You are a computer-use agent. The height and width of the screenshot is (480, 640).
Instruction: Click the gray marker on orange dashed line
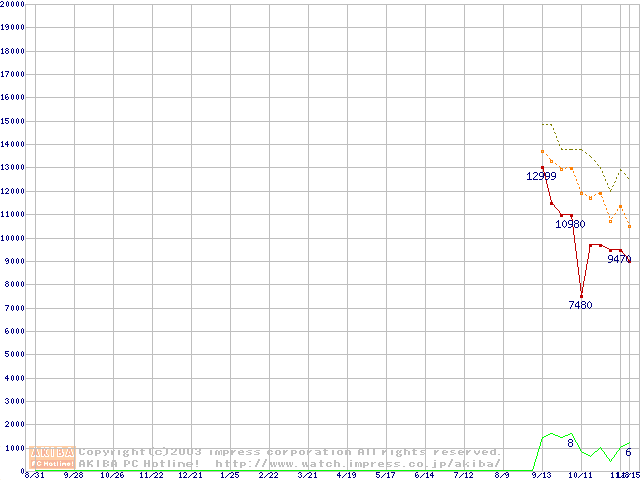pyautogui.click(x=590, y=198)
